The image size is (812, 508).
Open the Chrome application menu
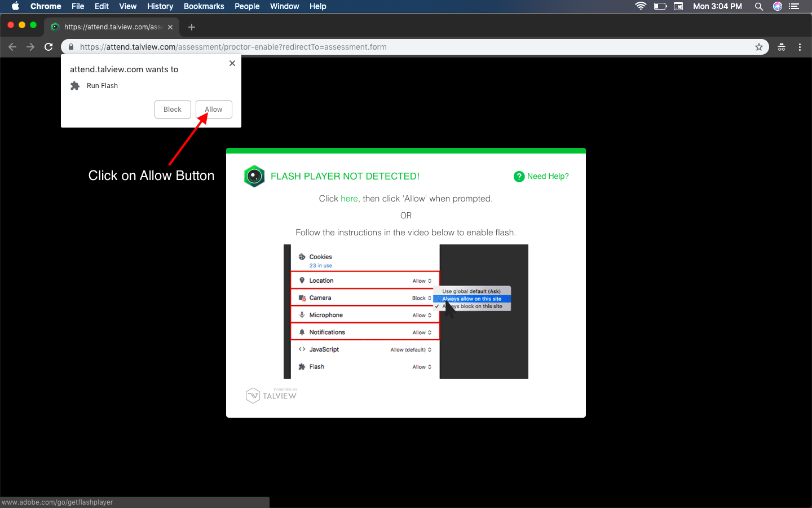[x=46, y=6]
